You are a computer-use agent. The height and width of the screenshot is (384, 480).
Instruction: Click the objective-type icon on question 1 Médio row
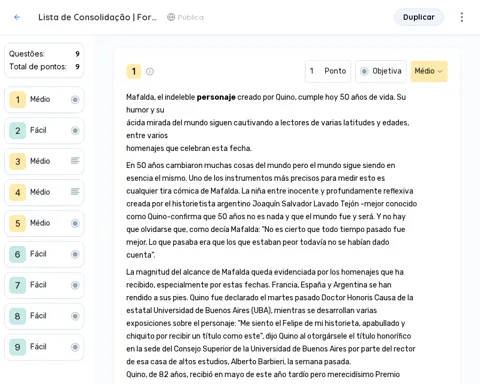(x=75, y=99)
